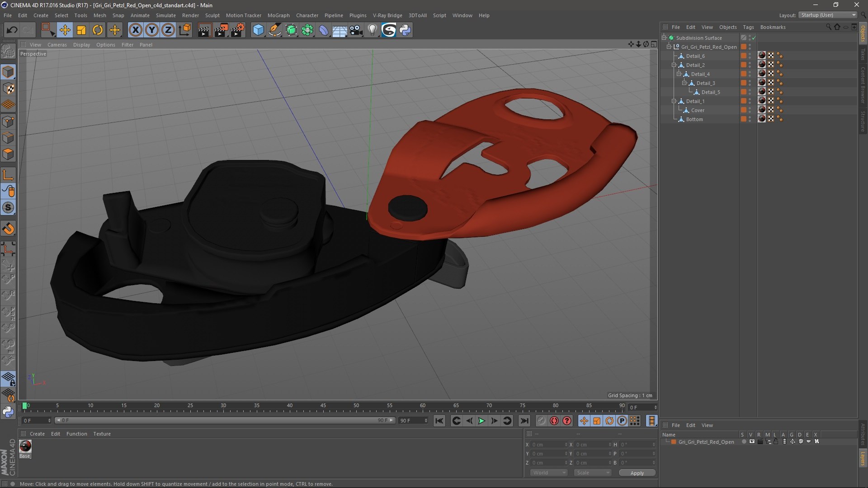Select the Cover object in tree

(698, 110)
